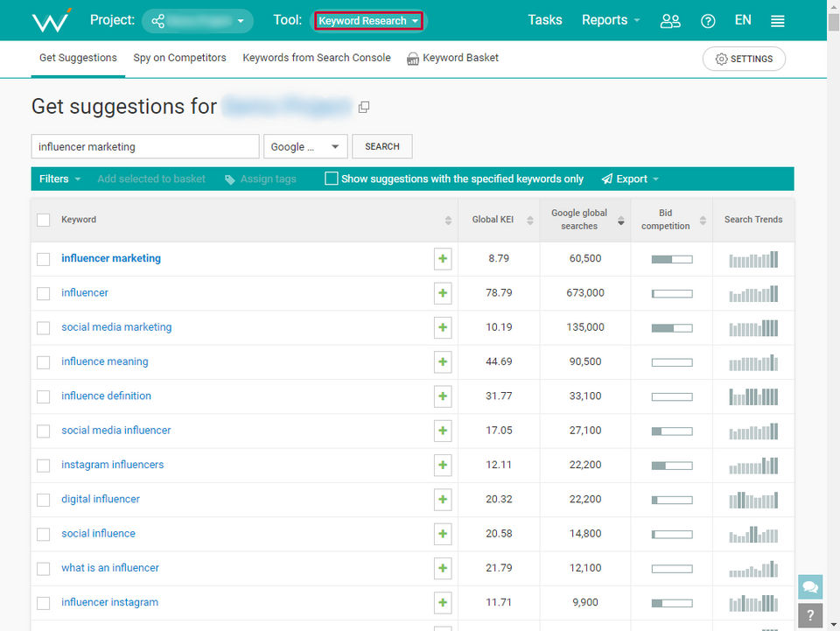Screen dimensions: 840x631
Task: Click the logo icon in header
Action: [x=51, y=21]
